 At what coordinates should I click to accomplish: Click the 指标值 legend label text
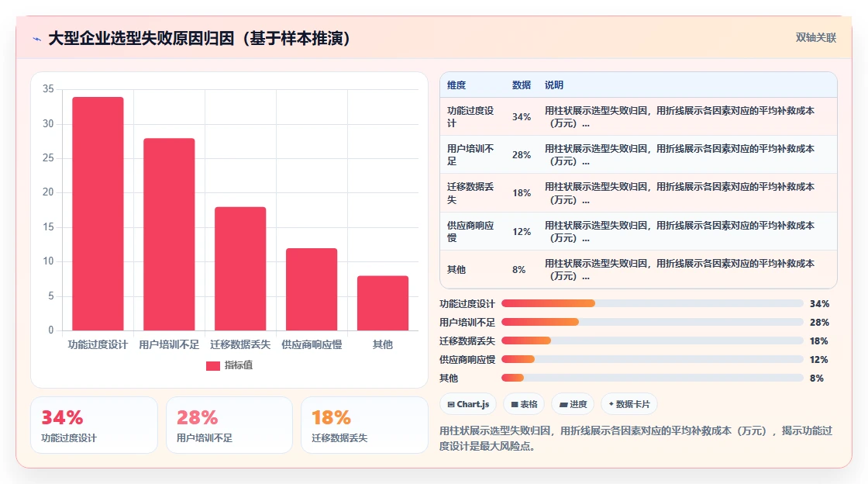pyautogui.click(x=239, y=365)
